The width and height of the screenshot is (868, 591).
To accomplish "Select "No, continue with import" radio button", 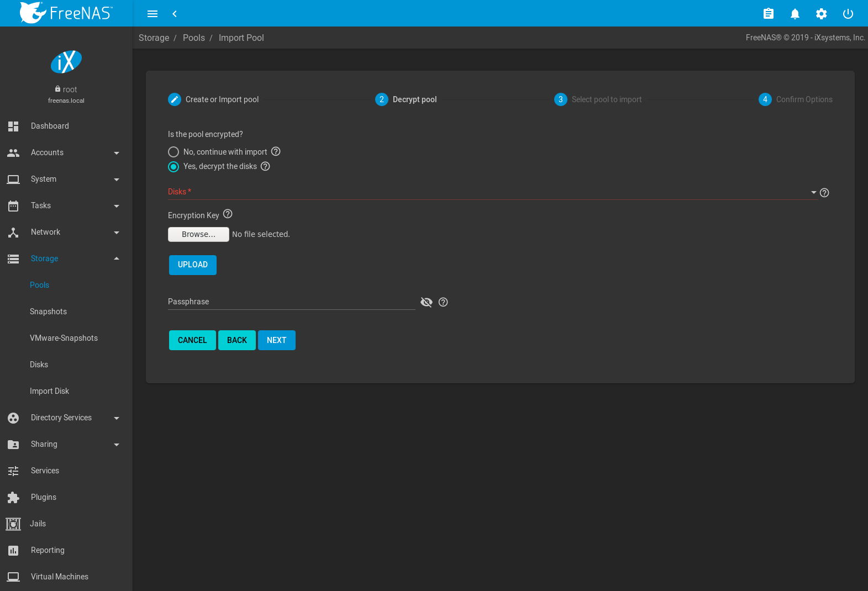I will click(x=173, y=152).
